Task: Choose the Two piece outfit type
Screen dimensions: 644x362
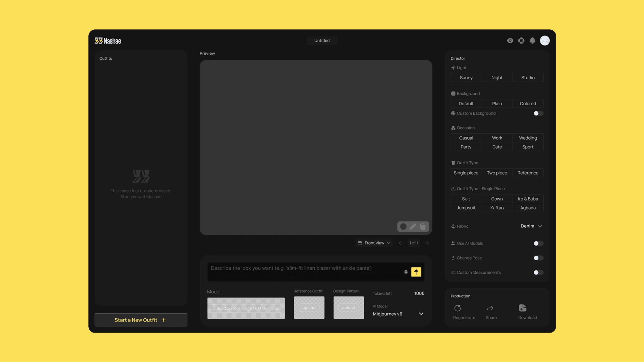Action: pyautogui.click(x=497, y=173)
